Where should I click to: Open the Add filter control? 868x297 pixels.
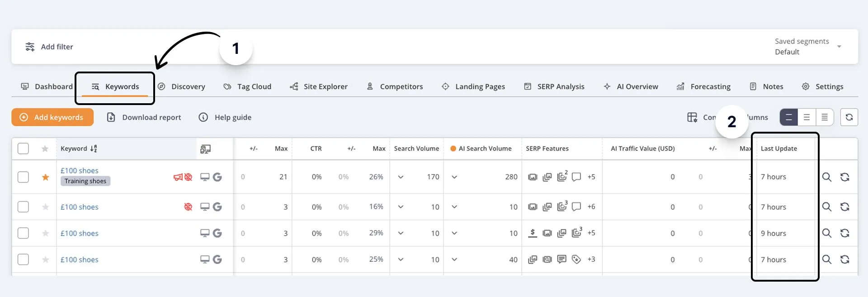point(49,47)
